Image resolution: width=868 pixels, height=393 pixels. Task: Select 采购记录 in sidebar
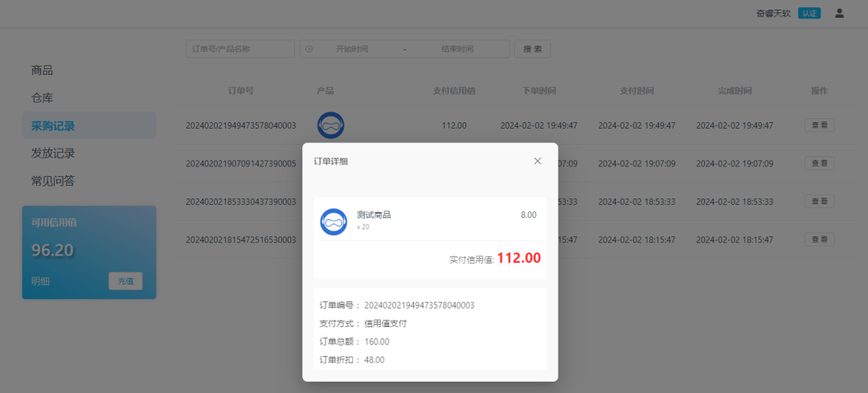pyautogui.click(x=53, y=125)
